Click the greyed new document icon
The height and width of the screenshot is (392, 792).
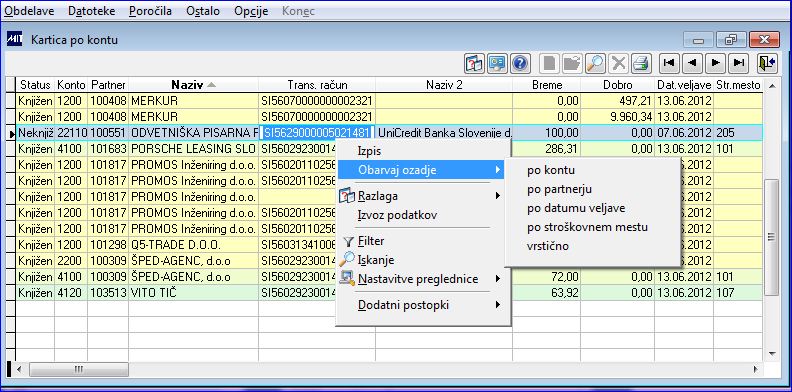pos(549,63)
